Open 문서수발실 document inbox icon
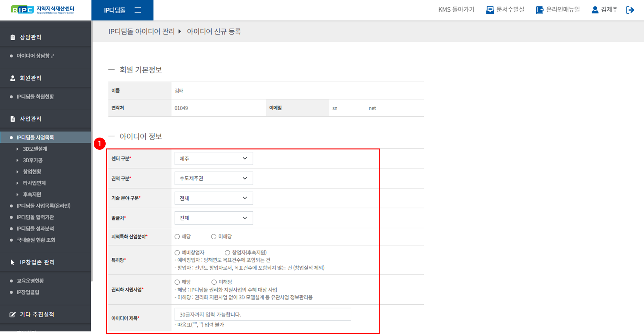This screenshot has width=644, height=334. point(490,10)
